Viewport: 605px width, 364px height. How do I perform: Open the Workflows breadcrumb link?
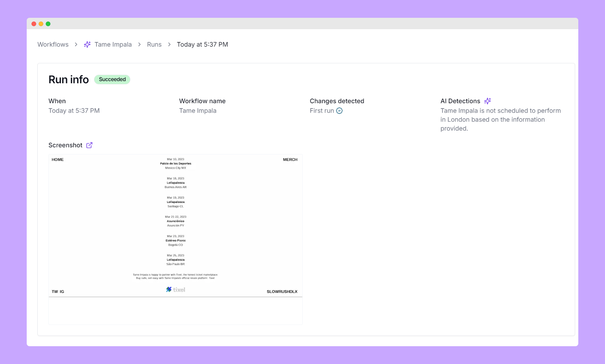[x=53, y=44]
